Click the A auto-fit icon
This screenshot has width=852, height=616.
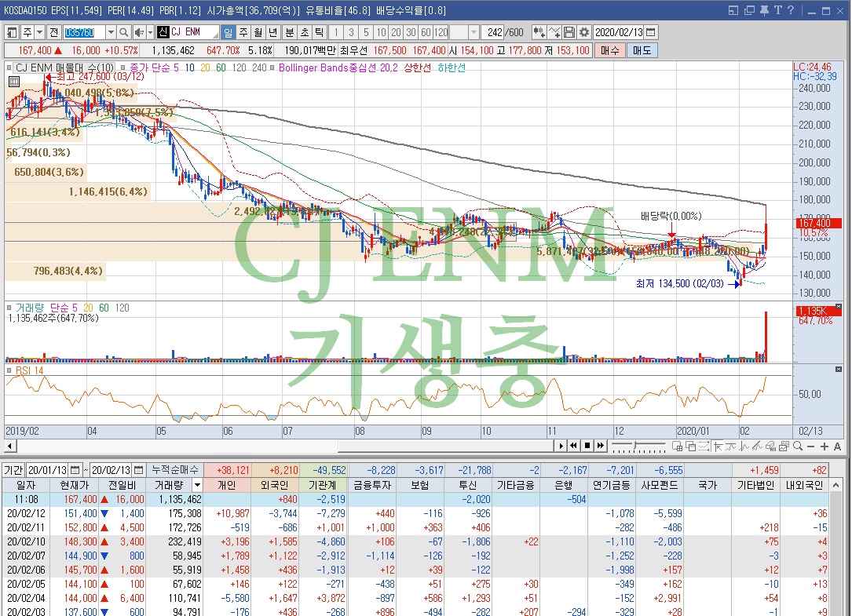coord(837,447)
